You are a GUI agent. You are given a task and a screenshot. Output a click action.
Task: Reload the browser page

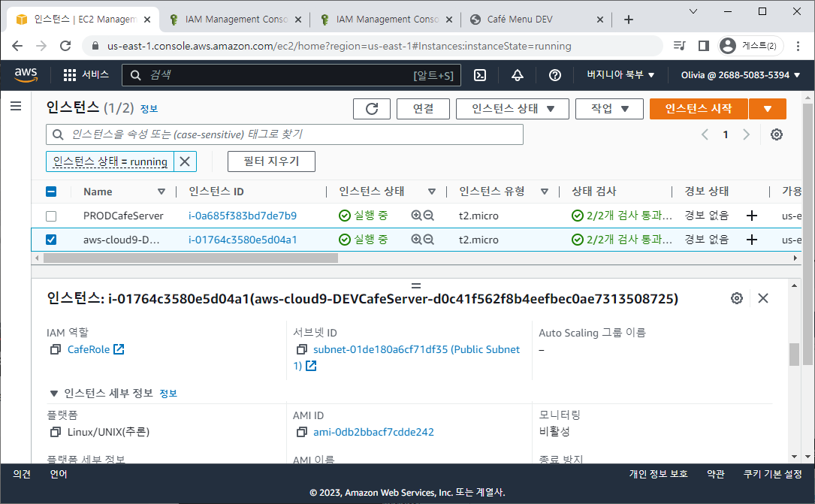pos(65,46)
